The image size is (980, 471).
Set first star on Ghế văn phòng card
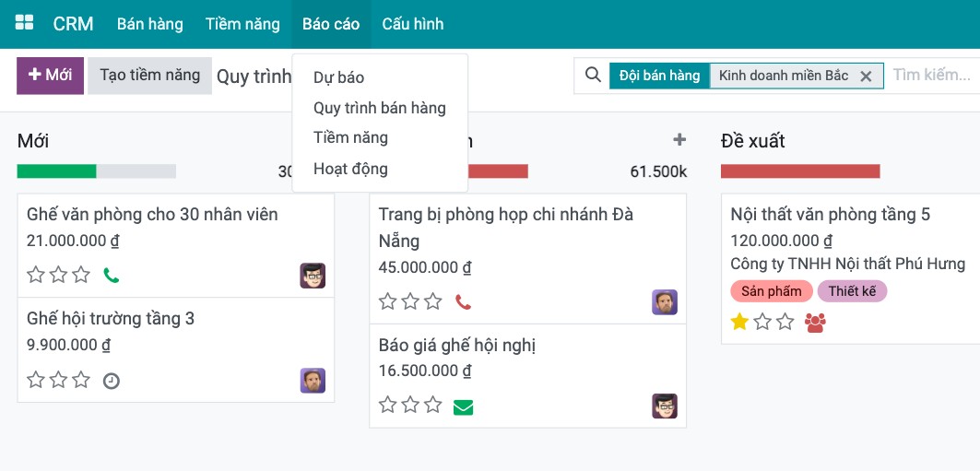36,275
